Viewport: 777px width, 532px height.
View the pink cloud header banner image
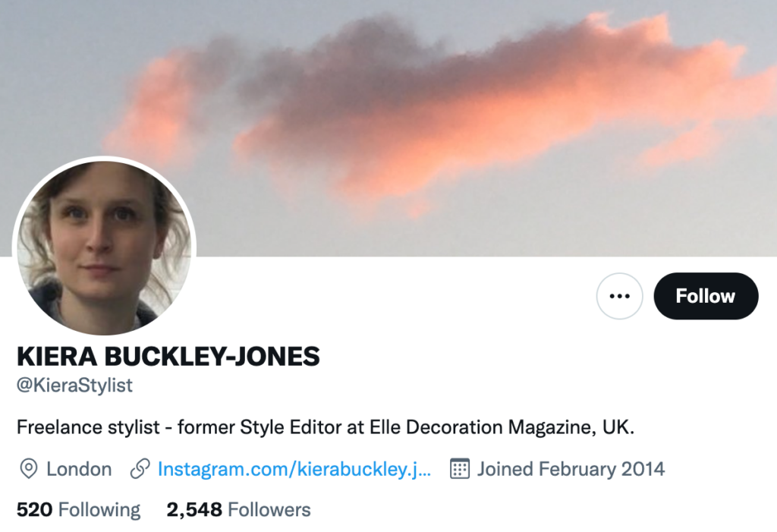pyautogui.click(x=388, y=128)
